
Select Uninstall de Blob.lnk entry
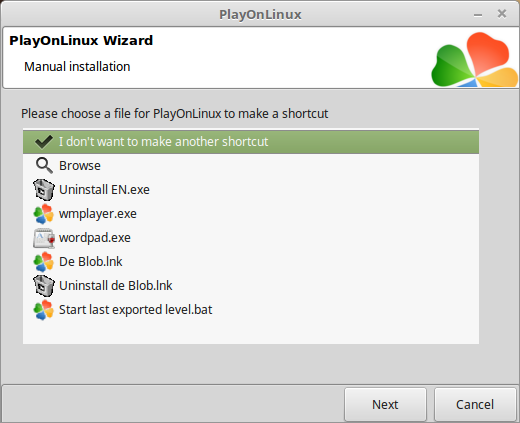point(251,286)
